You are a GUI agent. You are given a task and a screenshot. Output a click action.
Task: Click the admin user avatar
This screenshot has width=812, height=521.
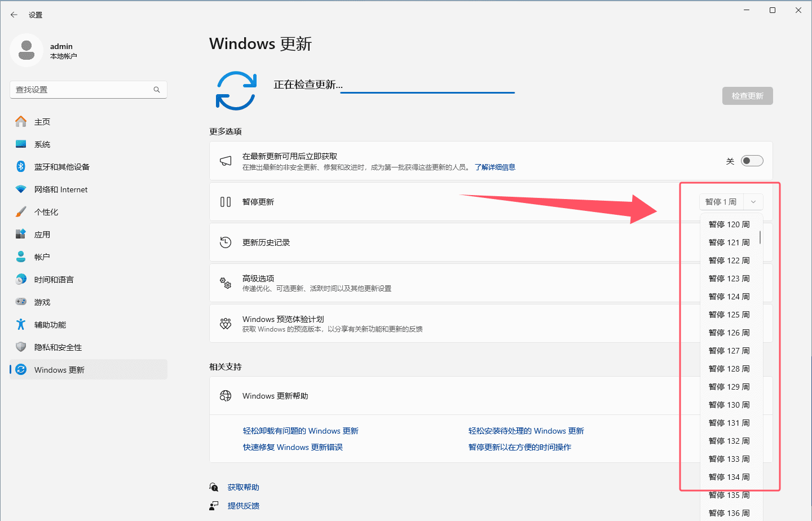click(x=27, y=50)
